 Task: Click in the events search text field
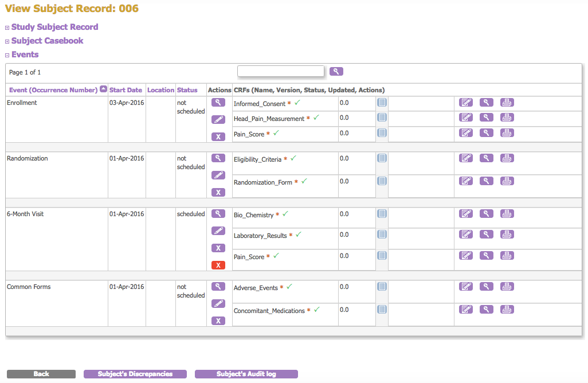[x=281, y=72]
